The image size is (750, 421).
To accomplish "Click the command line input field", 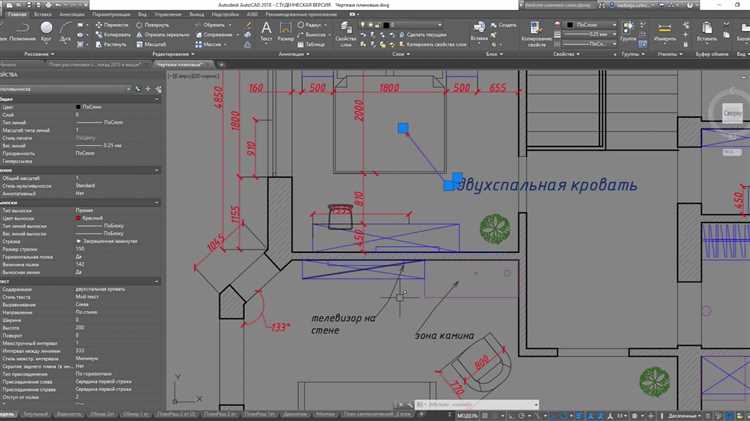I will pos(476,405).
